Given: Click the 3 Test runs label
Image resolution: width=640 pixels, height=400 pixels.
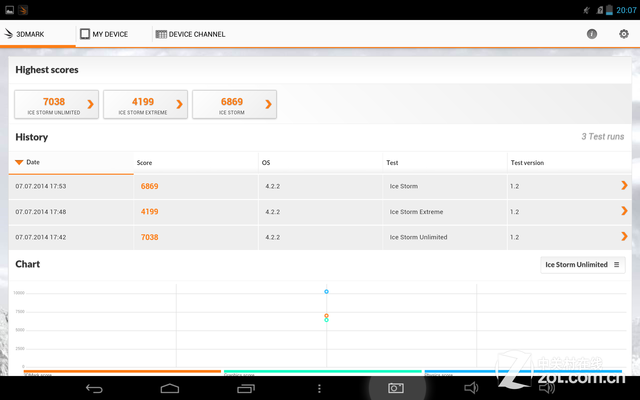Looking at the screenshot, I should click(x=602, y=137).
